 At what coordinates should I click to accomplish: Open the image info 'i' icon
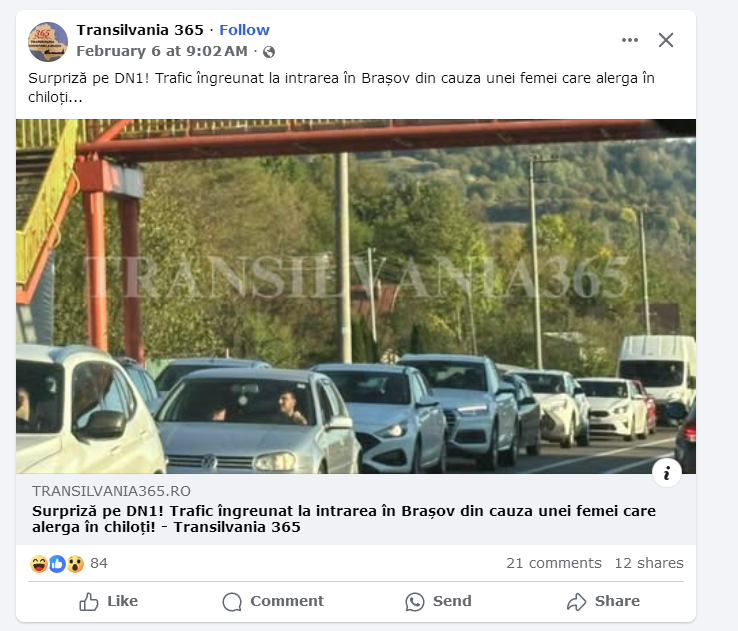pyautogui.click(x=667, y=473)
